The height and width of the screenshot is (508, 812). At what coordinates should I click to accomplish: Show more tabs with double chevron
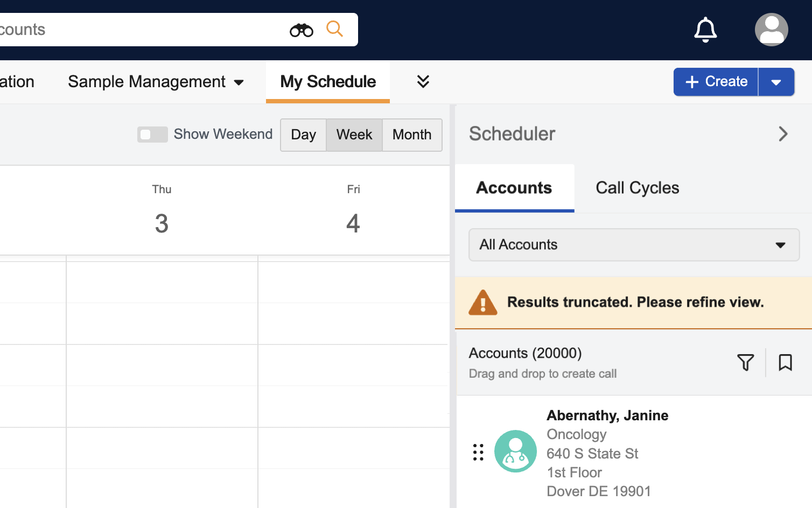[423, 81]
